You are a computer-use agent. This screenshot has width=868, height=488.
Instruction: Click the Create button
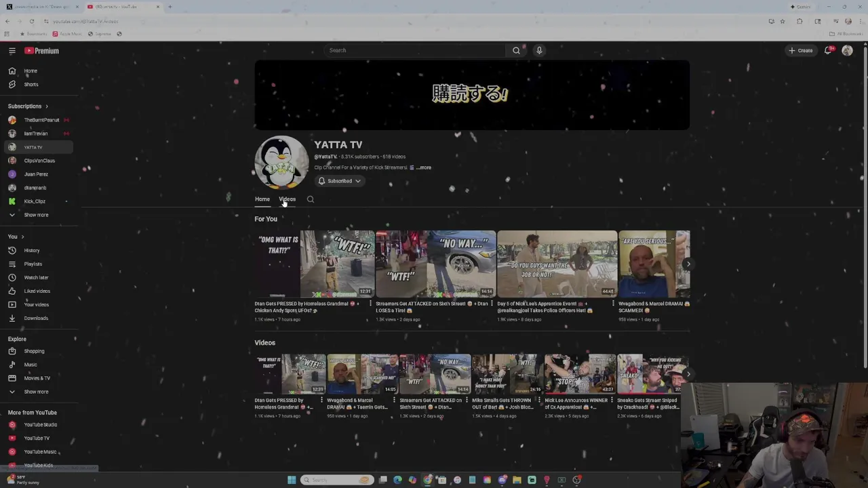[x=801, y=50]
